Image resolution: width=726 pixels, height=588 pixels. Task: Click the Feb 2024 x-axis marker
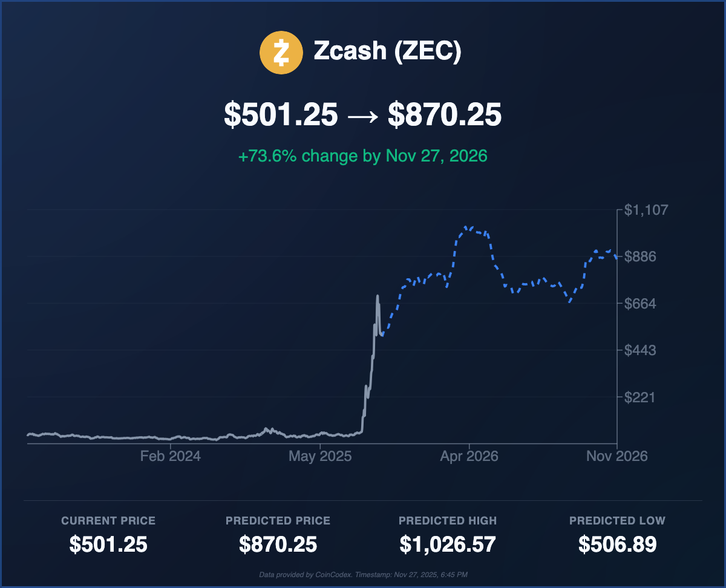click(171, 456)
